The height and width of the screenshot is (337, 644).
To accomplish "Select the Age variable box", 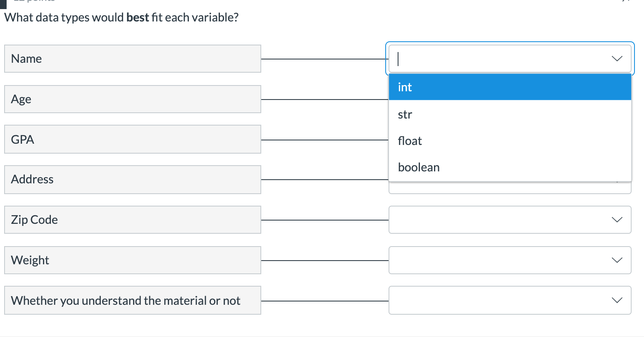I will (133, 99).
